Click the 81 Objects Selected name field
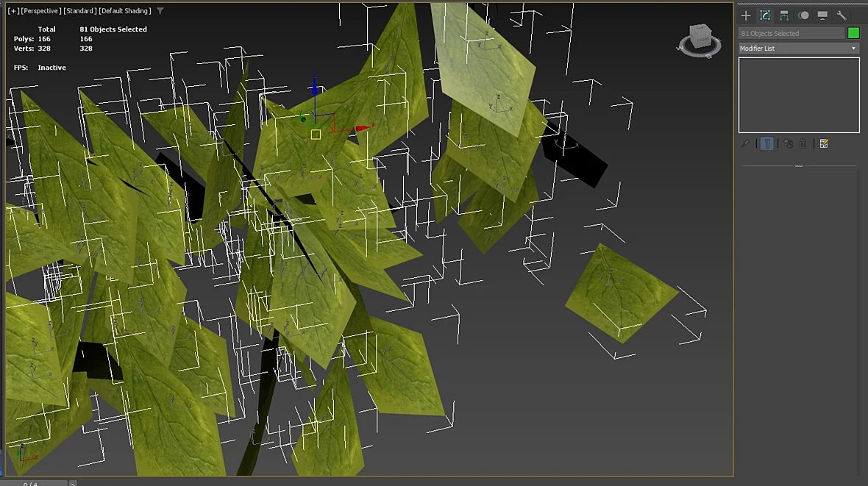 [x=791, y=33]
